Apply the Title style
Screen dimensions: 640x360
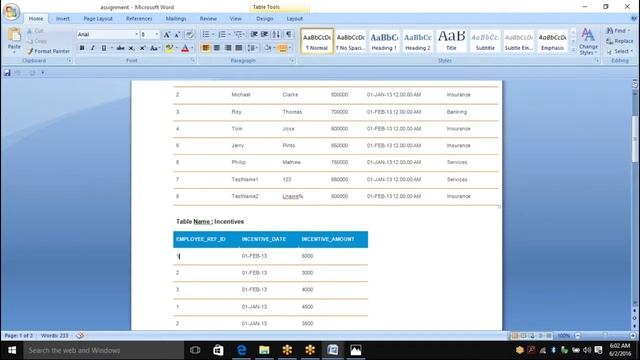click(451, 41)
